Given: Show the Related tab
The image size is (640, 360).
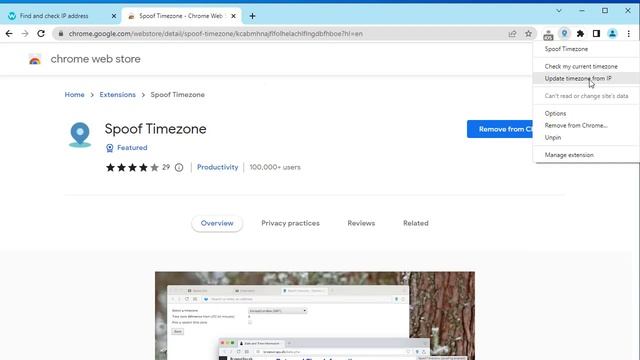Looking at the screenshot, I should (416, 223).
